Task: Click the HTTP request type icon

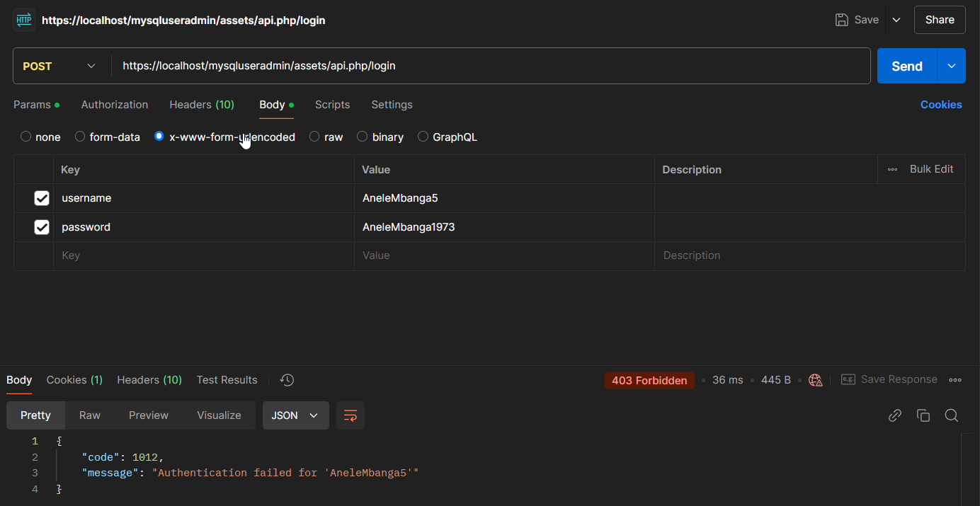Action: pyautogui.click(x=24, y=20)
